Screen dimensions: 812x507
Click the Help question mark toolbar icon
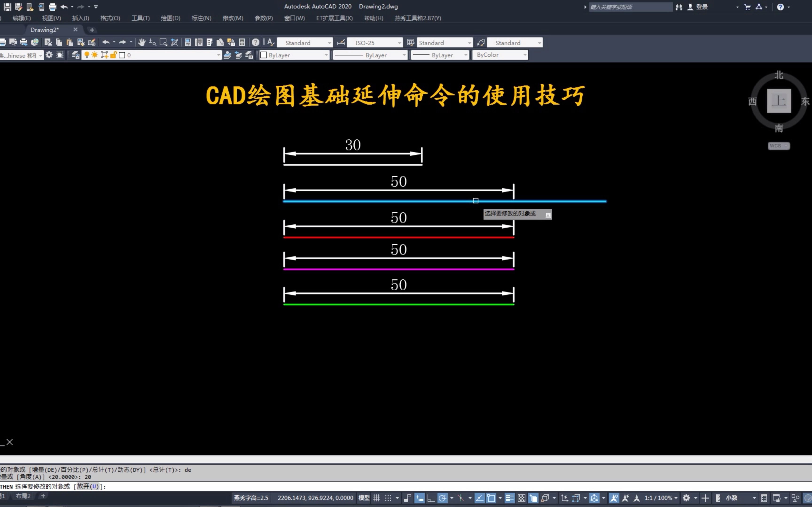[255, 42]
